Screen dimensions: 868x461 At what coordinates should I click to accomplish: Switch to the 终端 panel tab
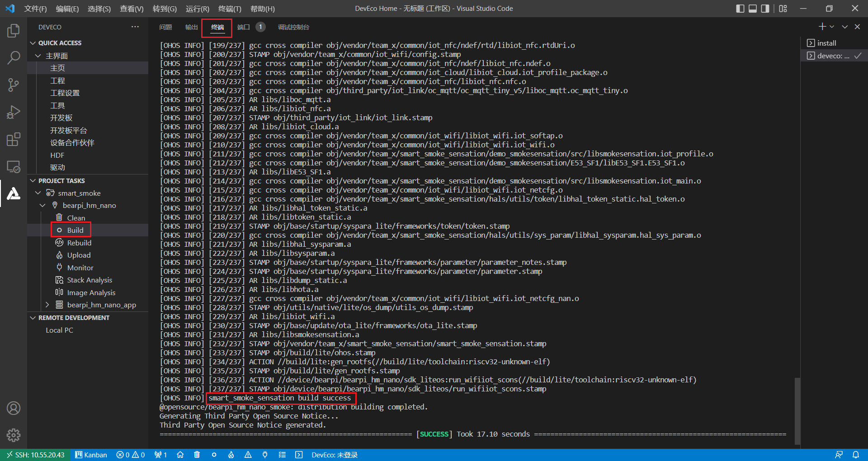point(217,27)
